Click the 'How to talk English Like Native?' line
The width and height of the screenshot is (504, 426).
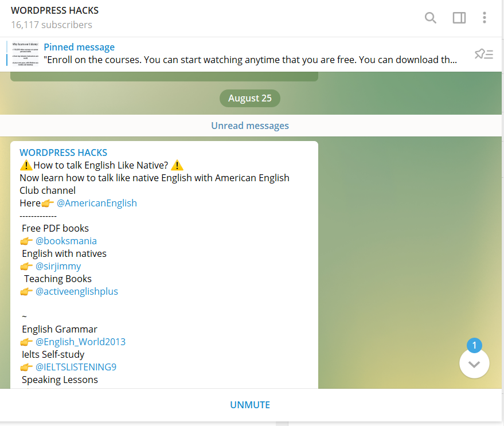click(x=101, y=165)
